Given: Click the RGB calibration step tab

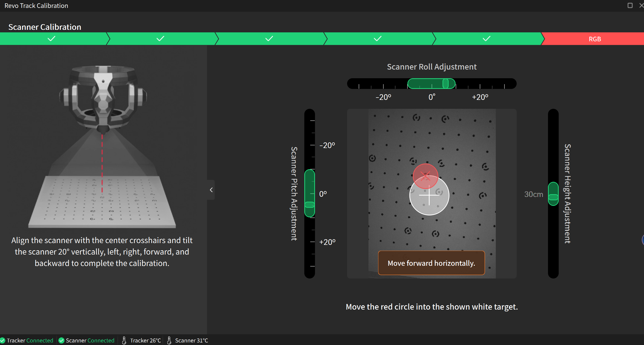Looking at the screenshot, I should coord(594,39).
